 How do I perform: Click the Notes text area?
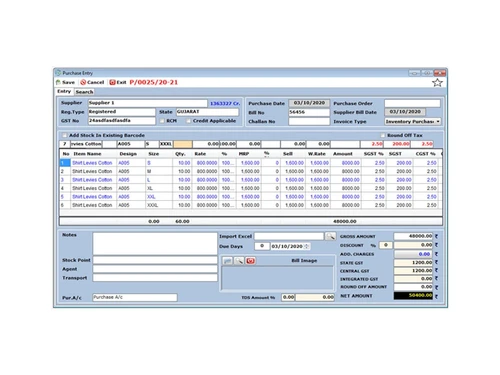155,244
